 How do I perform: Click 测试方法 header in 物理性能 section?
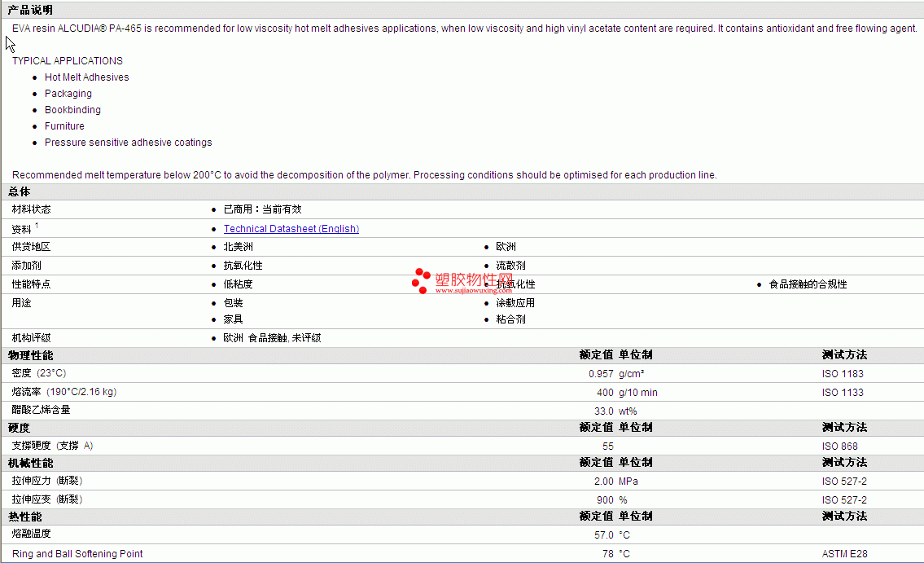(x=844, y=355)
